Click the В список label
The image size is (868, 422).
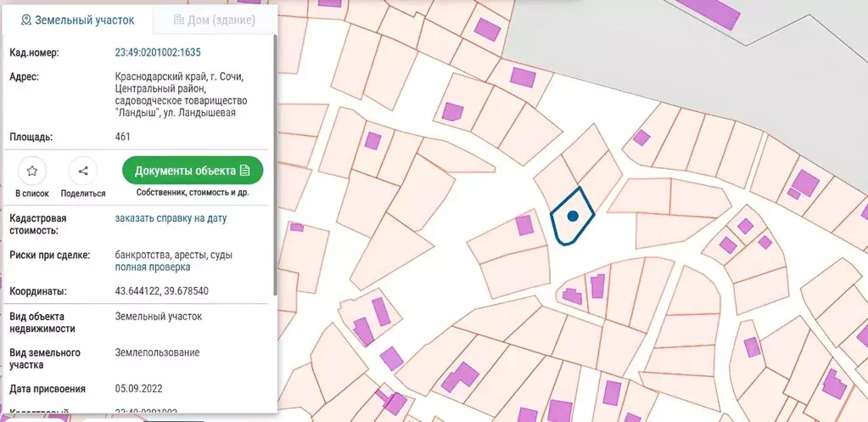tap(32, 194)
